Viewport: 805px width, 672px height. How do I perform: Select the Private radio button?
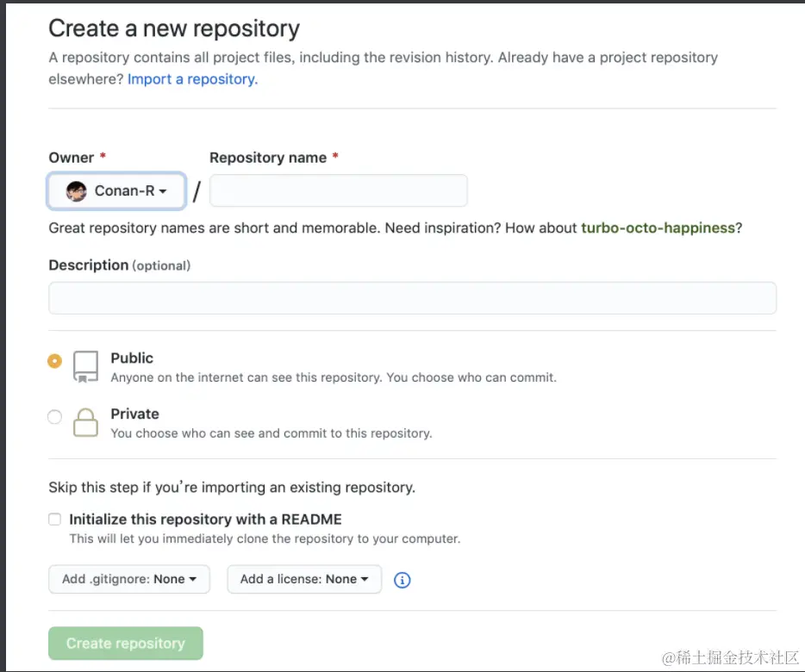(x=55, y=416)
